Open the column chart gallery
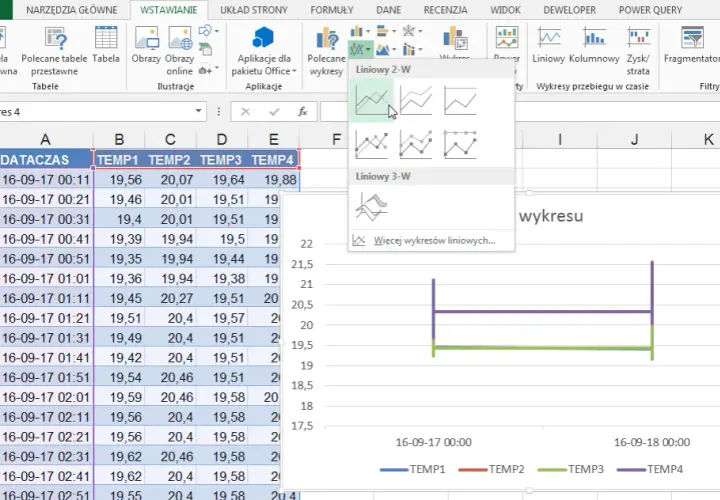This screenshot has height=500, width=720. (x=360, y=31)
